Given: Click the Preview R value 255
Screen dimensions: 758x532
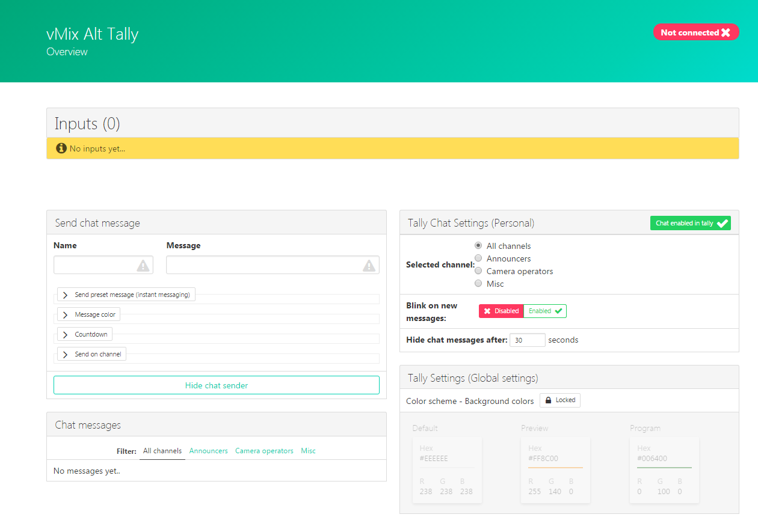Looking at the screenshot, I should coord(535,492).
